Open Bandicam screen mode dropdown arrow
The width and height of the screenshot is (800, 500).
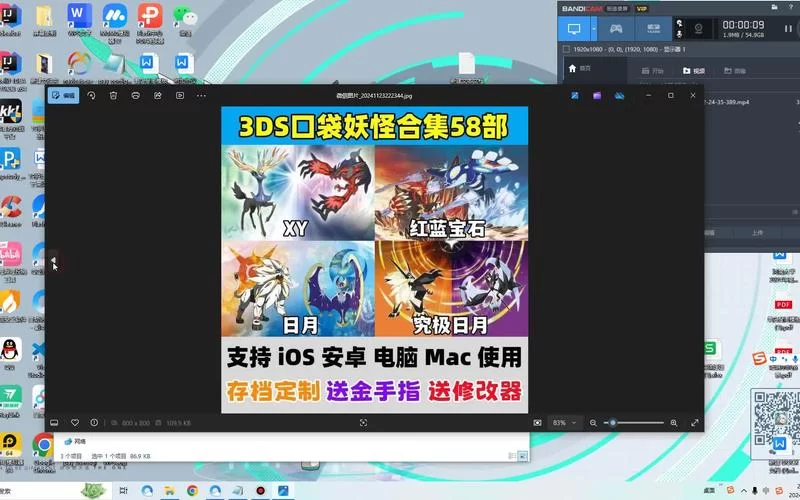click(x=594, y=29)
